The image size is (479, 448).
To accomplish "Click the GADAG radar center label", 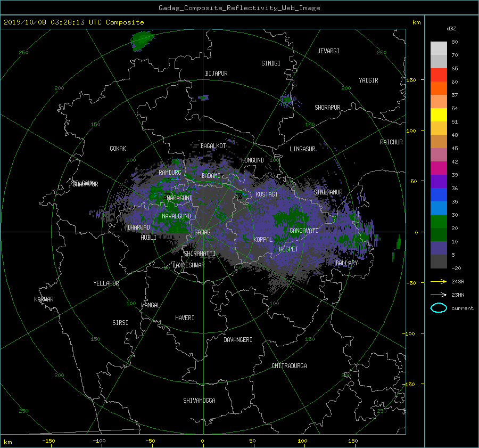I will 202,232.
